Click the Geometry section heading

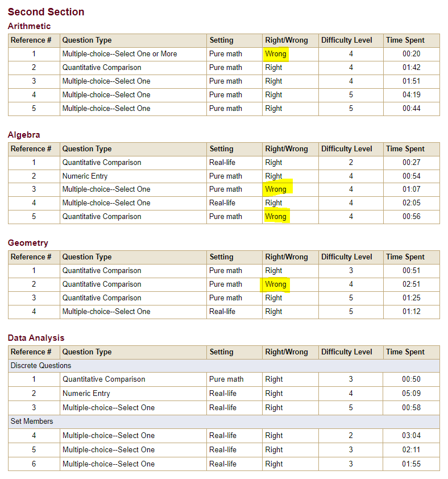click(x=28, y=243)
